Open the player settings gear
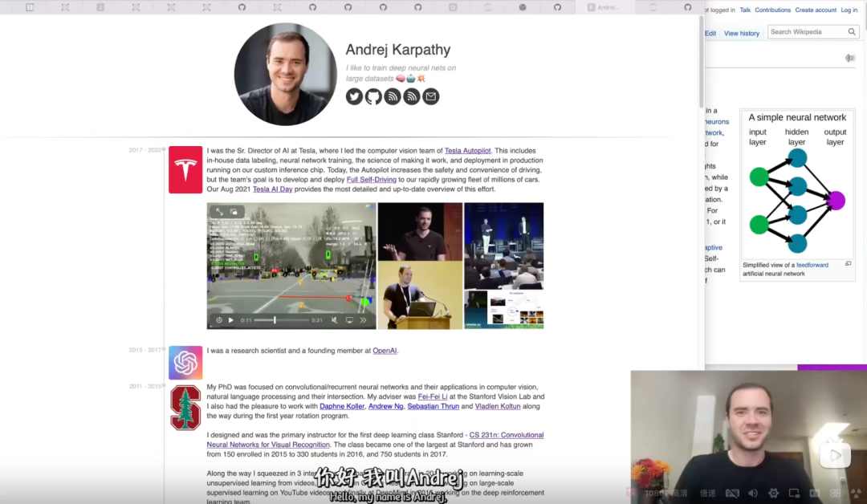 click(774, 493)
